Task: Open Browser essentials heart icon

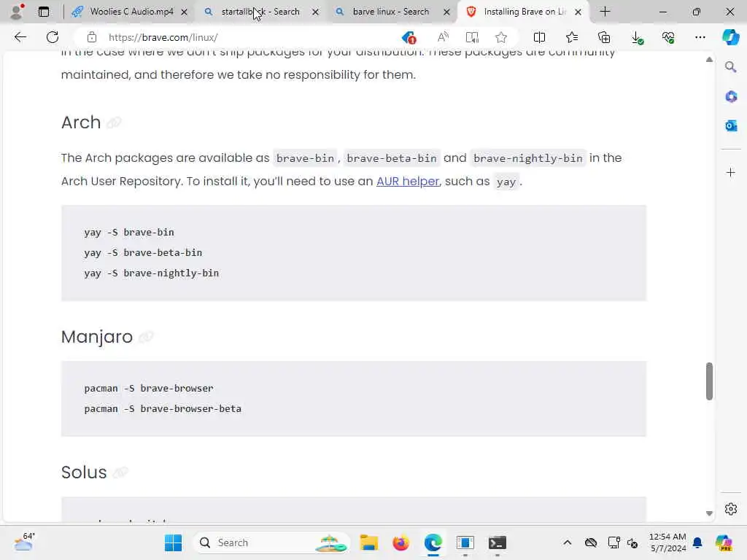Action: 668,37
